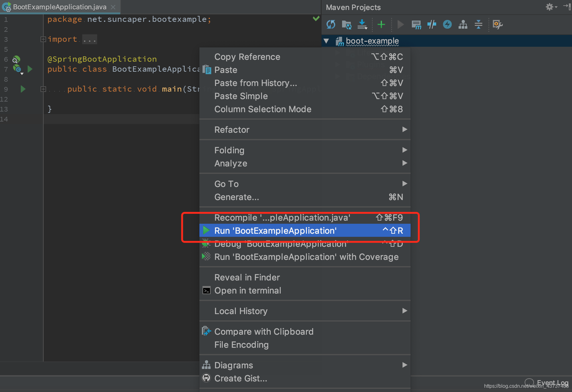This screenshot has width=572, height=392.
Task: Open Local History submenu
Action: tap(305, 311)
